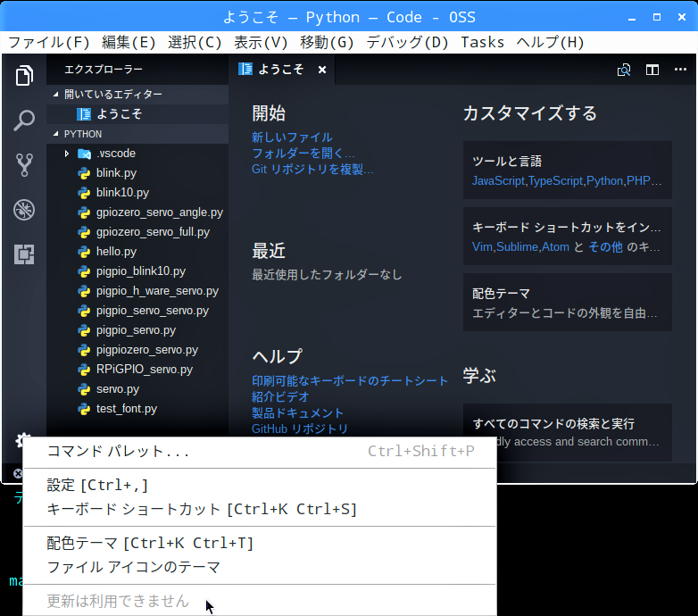698x616 pixels.
Task: Open すべてのコマンドの検索と実行 card
Action: [568, 432]
